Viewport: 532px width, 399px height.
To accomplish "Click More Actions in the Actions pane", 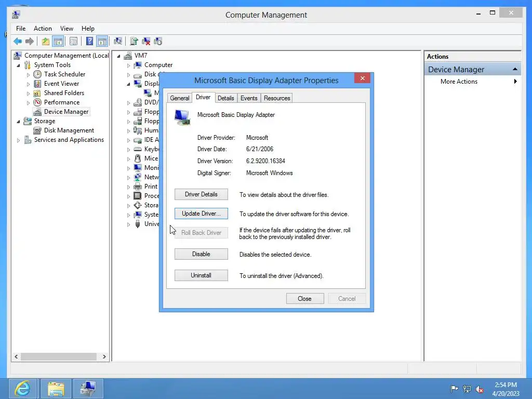I will [459, 82].
